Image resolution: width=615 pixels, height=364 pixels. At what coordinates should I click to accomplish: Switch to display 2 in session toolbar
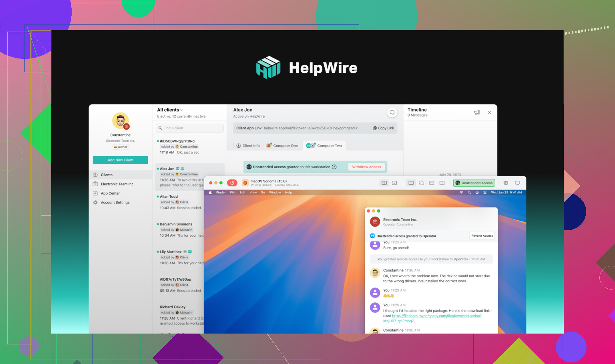(x=394, y=183)
